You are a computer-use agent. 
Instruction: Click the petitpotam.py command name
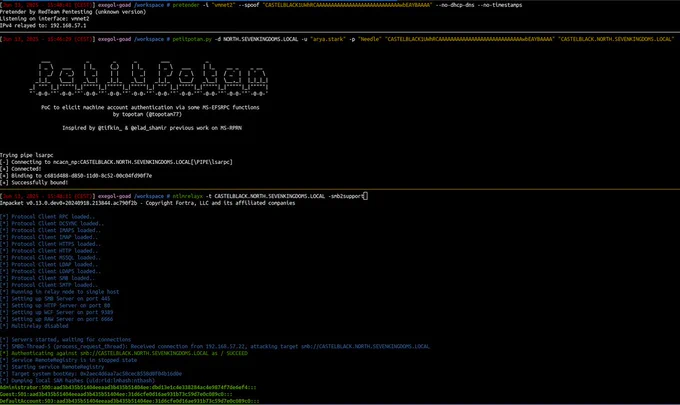click(x=192, y=39)
